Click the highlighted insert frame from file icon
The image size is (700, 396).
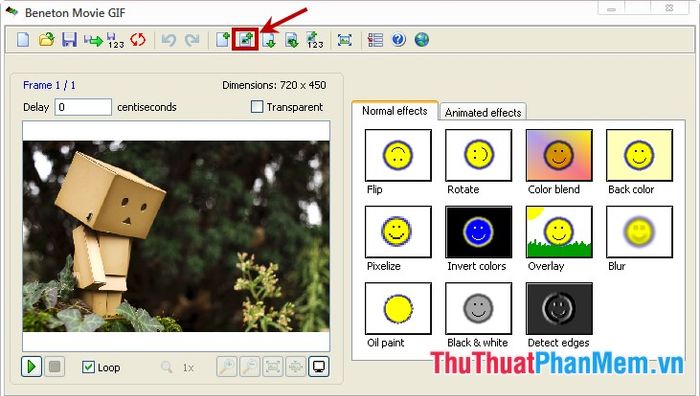(x=246, y=40)
